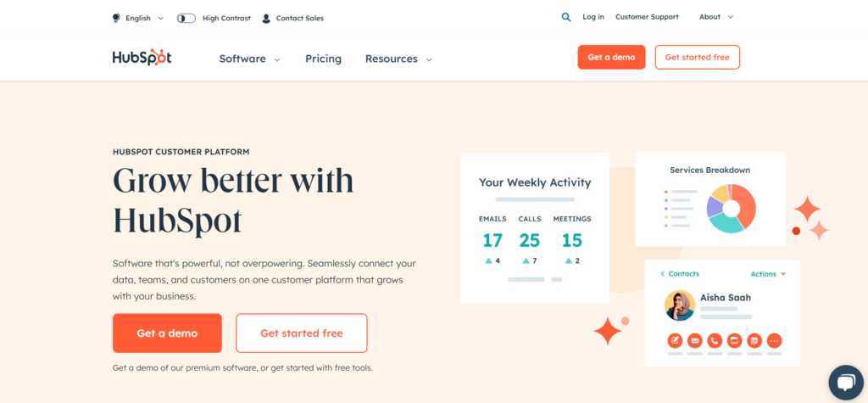
Task: Go to the Pricing page
Action: (323, 59)
